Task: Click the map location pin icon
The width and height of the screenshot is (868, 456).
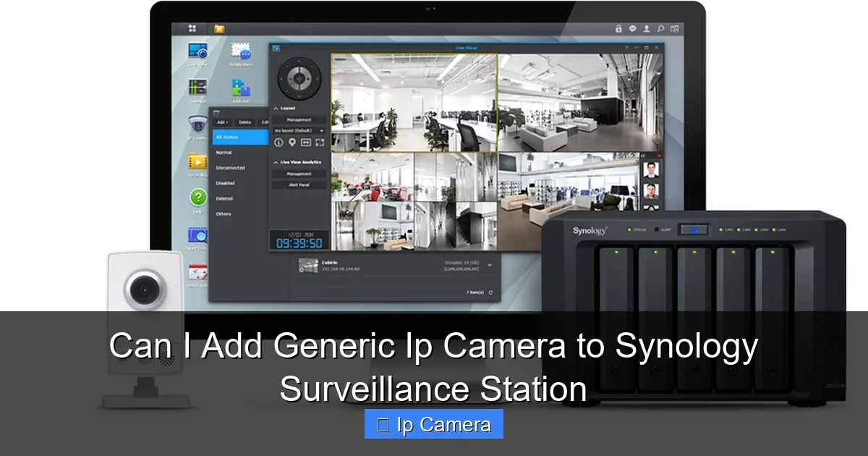Action: tap(292, 143)
